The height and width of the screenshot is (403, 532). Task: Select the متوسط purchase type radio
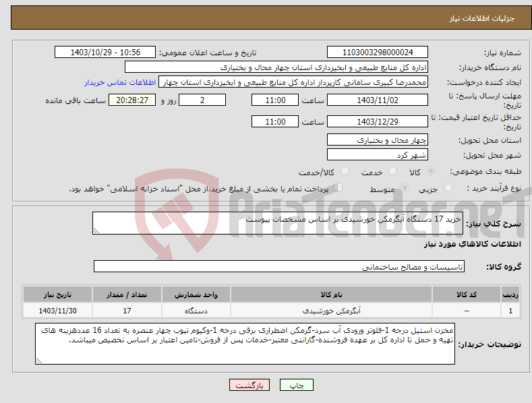405,187
